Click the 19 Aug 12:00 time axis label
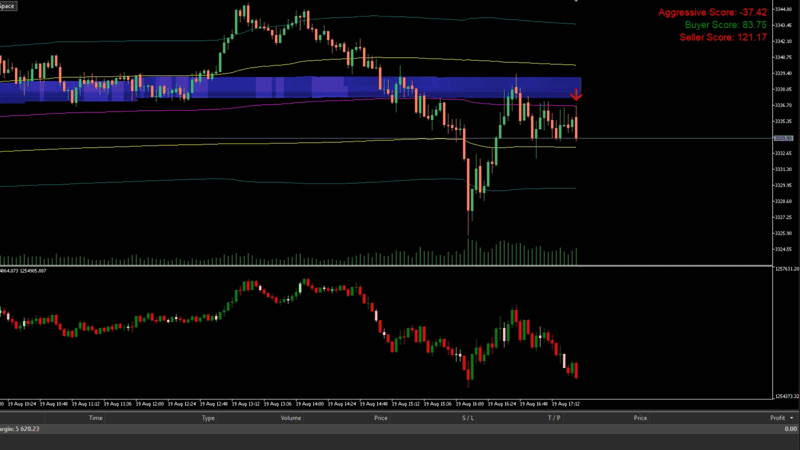The image size is (800, 450). click(x=150, y=404)
